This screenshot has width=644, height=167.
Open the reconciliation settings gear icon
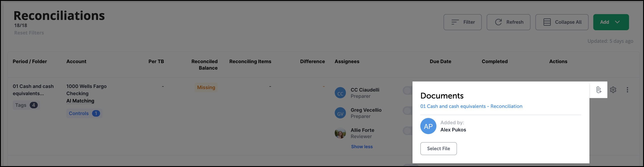(613, 90)
